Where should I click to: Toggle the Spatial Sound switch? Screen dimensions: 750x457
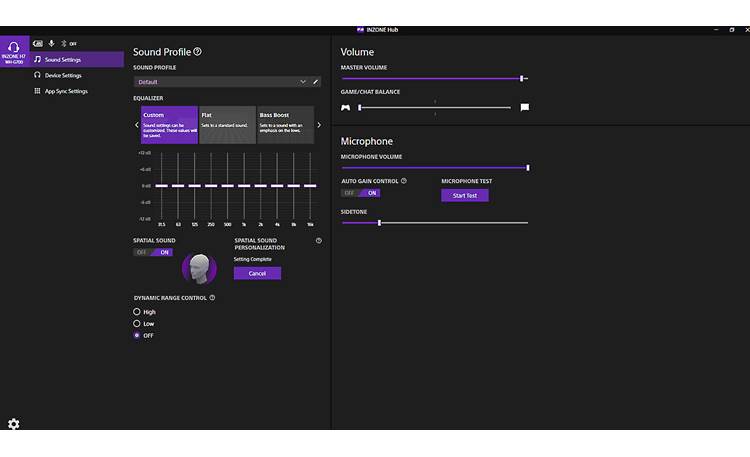pyautogui.click(x=153, y=252)
